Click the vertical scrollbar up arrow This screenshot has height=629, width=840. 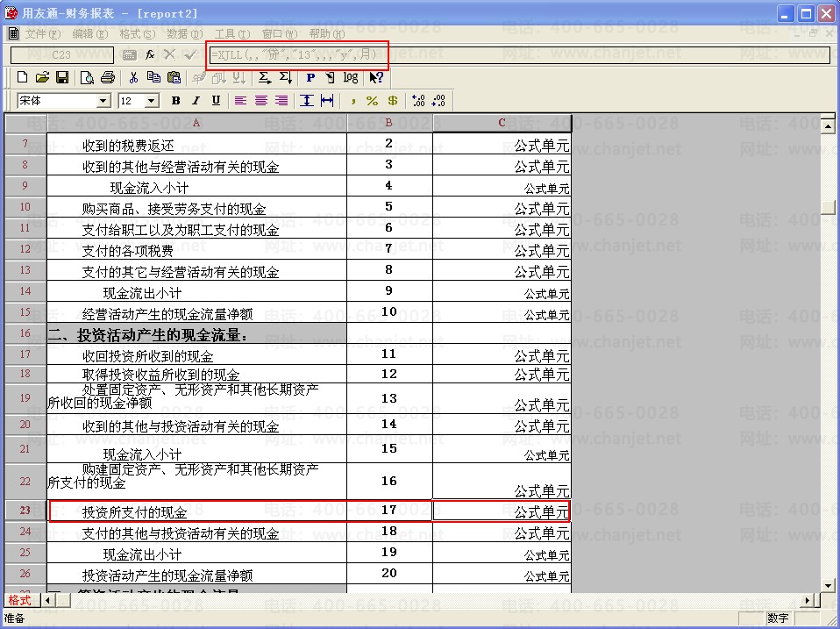[x=829, y=126]
